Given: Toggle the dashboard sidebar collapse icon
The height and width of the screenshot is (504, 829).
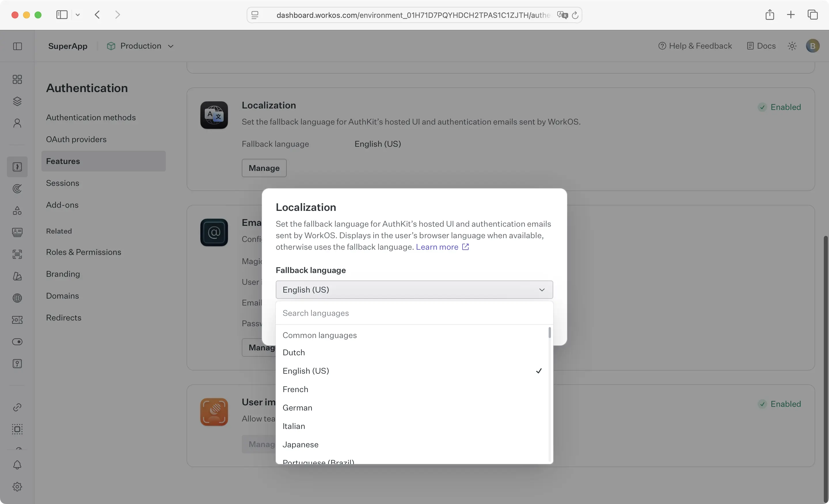Looking at the screenshot, I should [18, 46].
